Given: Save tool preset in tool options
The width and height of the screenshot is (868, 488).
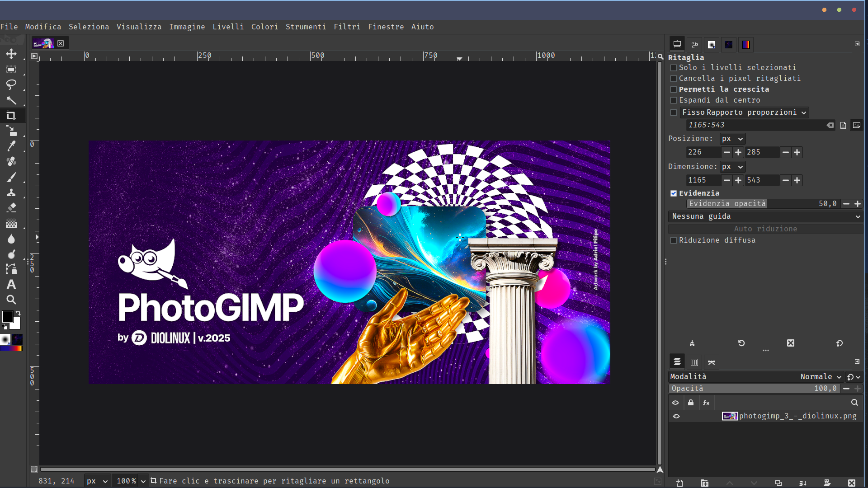Looking at the screenshot, I should tap(692, 343).
